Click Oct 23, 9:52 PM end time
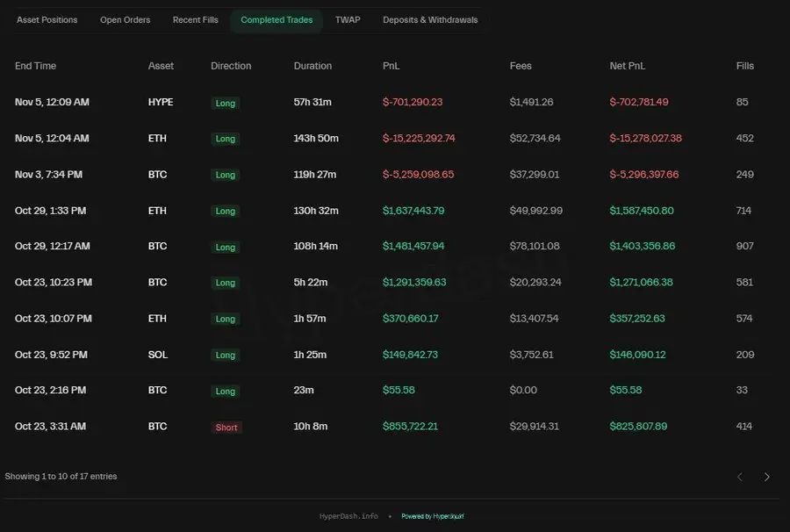The width and height of the screenshot is (790, 532). (x=51, y=355)
